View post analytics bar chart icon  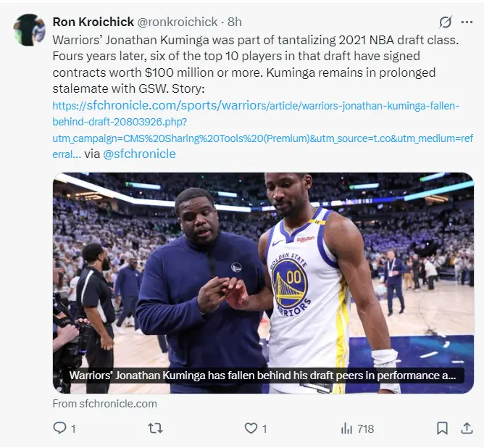click(346, 428)
